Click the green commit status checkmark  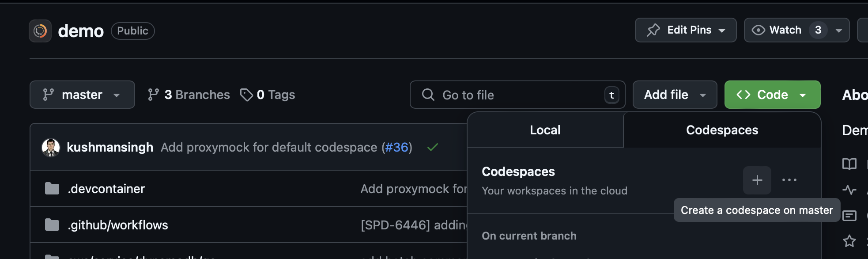[433, 147]
